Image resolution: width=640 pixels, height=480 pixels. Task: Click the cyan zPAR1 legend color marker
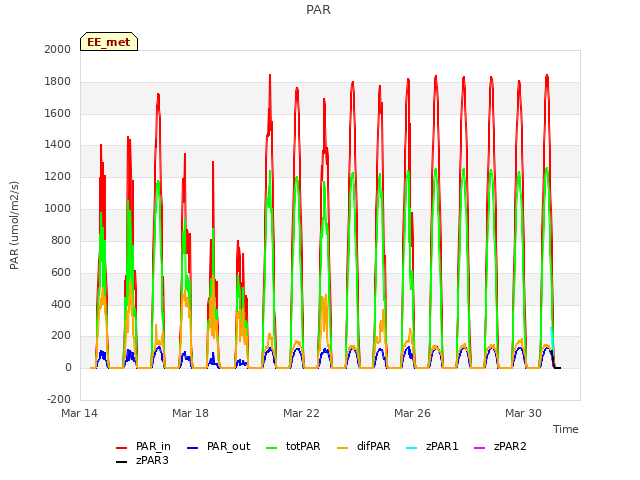(411, 448)
